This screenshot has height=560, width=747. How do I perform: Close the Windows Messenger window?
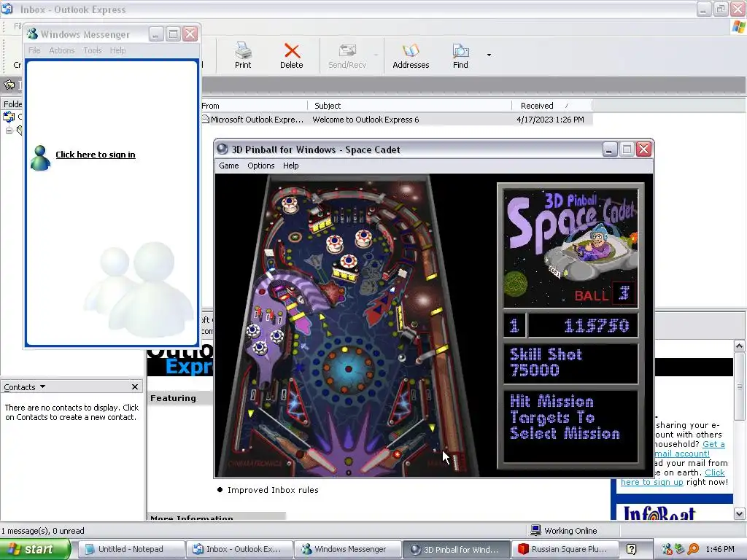pyautogui.click(x=190, y=34)
